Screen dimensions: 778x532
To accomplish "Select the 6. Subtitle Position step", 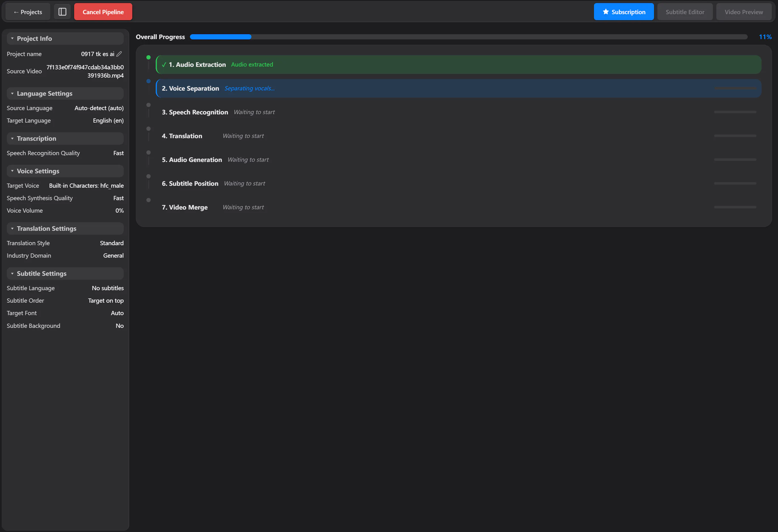I will click(458, 183).
